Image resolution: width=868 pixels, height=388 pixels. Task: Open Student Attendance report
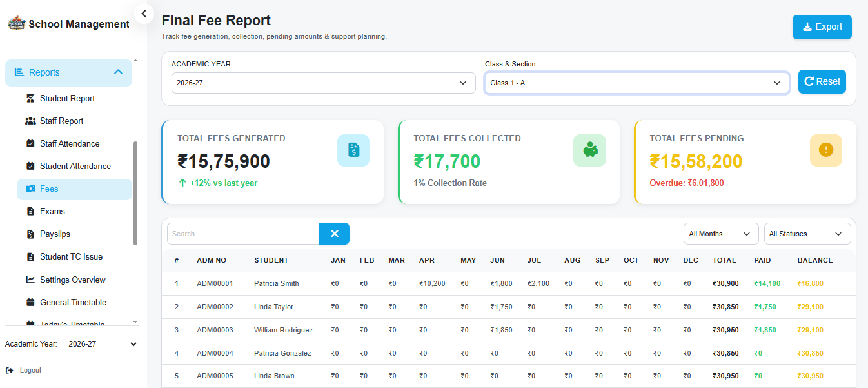pyautogui.click(x=74, y=166)
